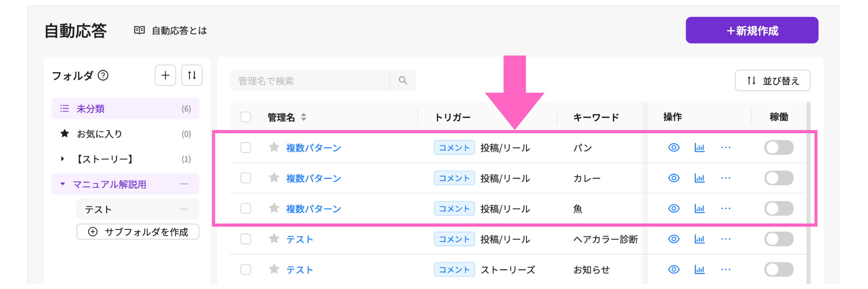868x289 pixels.
Task: Select the 未分類 folder
Action: point(125,108)
